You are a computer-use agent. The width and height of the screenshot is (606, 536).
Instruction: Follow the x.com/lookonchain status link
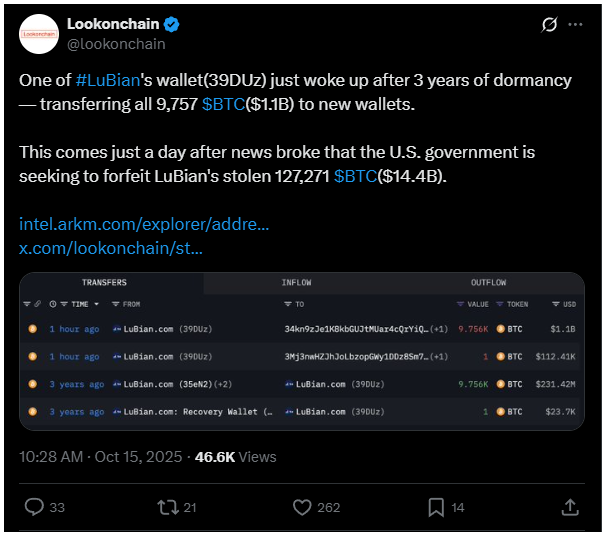pos(110,247)
